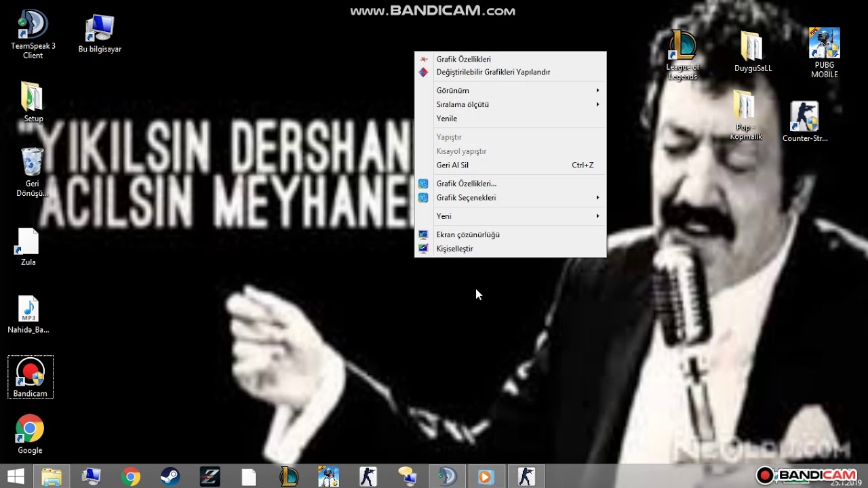Image resolution: width=868 pixels, height=488 pixels.
Task: Expand the Görünüm submenu
Action: pos(510,90)
